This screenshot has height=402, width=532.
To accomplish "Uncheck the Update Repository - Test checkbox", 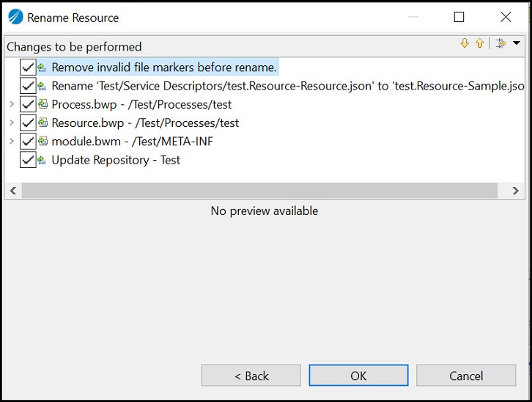I will [x=28, y=160].
